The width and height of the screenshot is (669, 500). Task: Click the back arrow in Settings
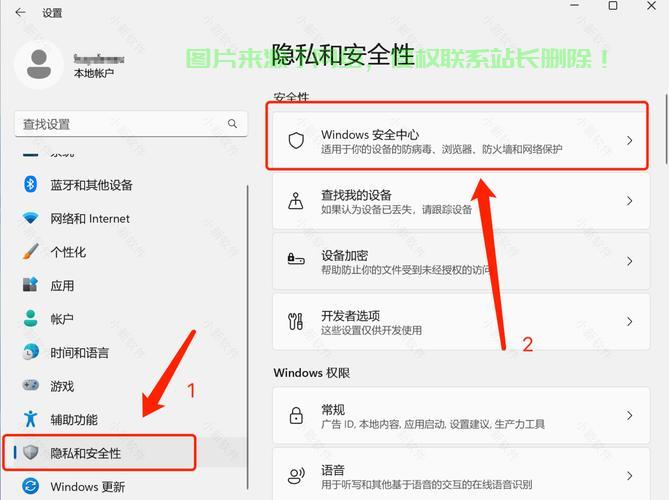click(x=20, y=12)
